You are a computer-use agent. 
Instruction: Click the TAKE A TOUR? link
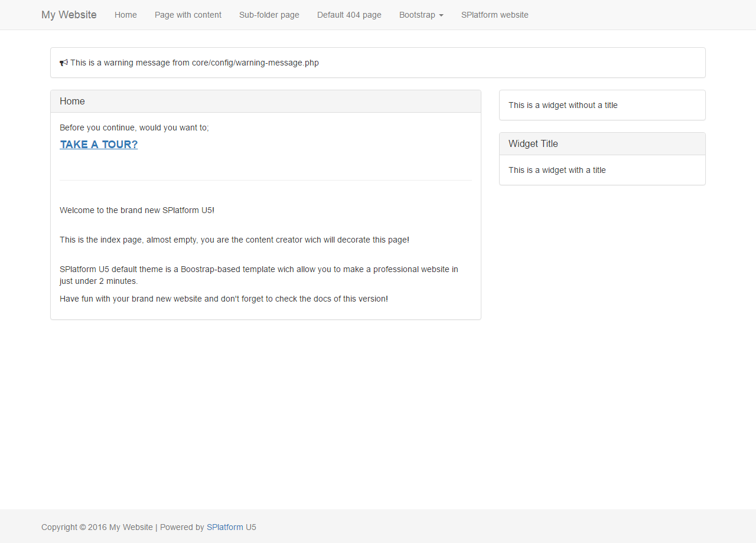[99, 145]
